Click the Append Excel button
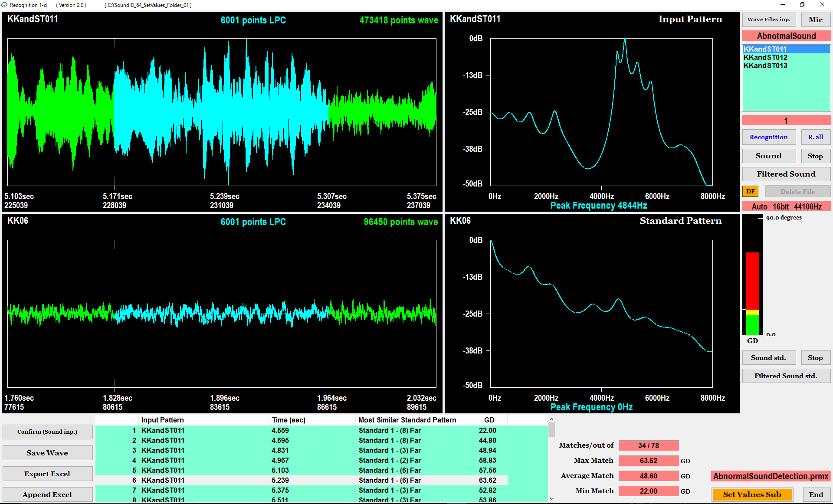Image resolution: width=833 pixels, height=504 pixels. pos(47,494)
